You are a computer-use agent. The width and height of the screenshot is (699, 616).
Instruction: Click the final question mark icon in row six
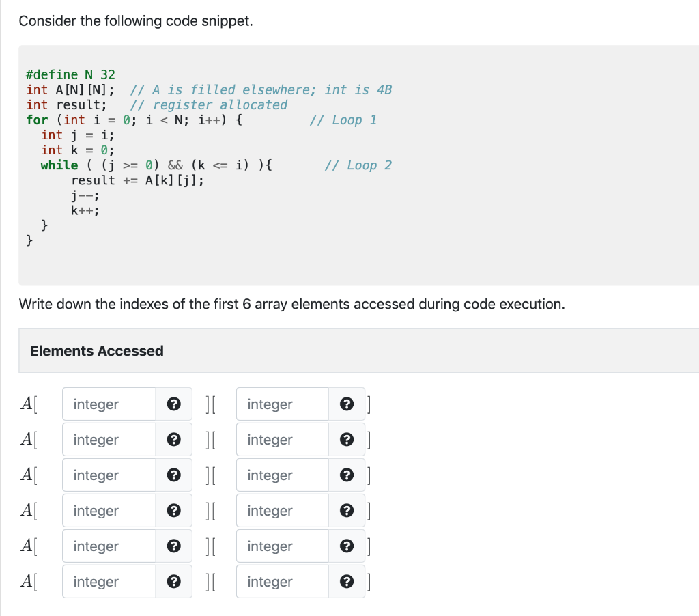pyautogui.click(x=347, y=581)
